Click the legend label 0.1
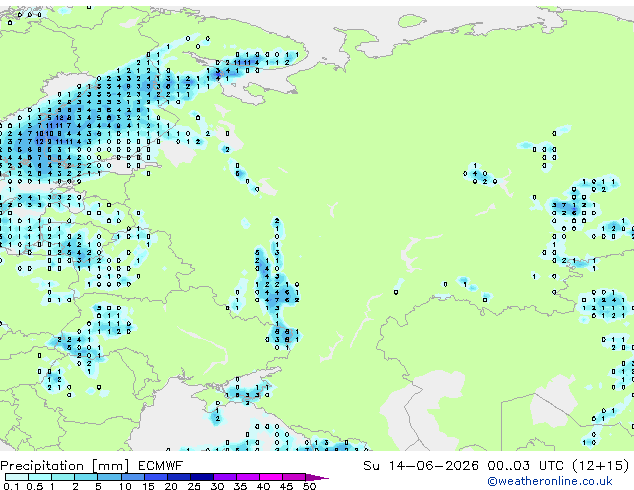This screenshot has width=634, height=490. click(x=12, y=486)
